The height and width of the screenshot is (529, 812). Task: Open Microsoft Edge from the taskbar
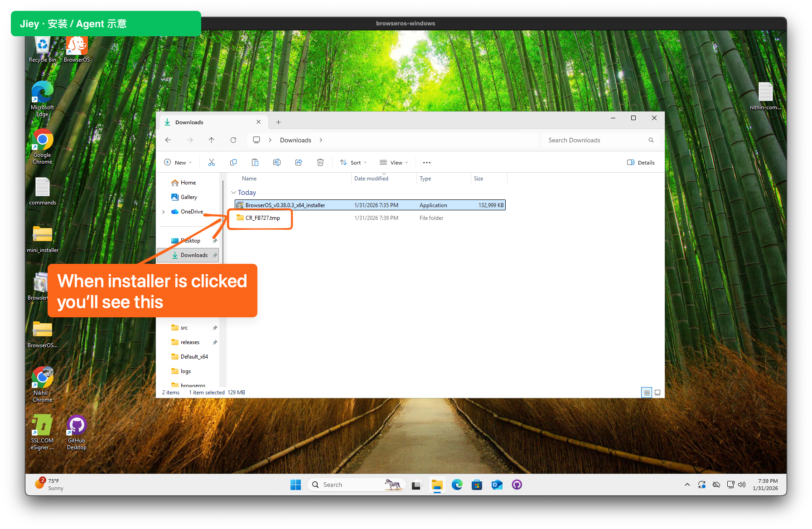click(x=457, y=485)
